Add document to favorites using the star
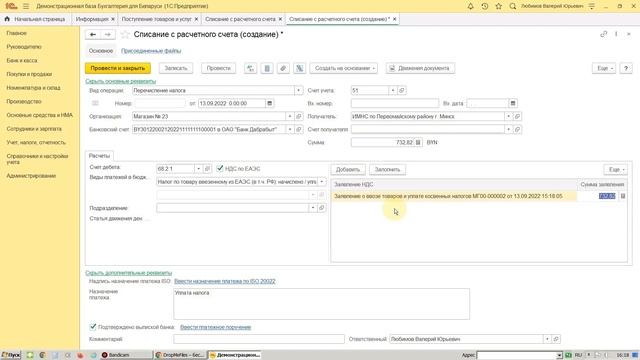The image size is (640, 360). pyautogui.click(x=125, y=35)
